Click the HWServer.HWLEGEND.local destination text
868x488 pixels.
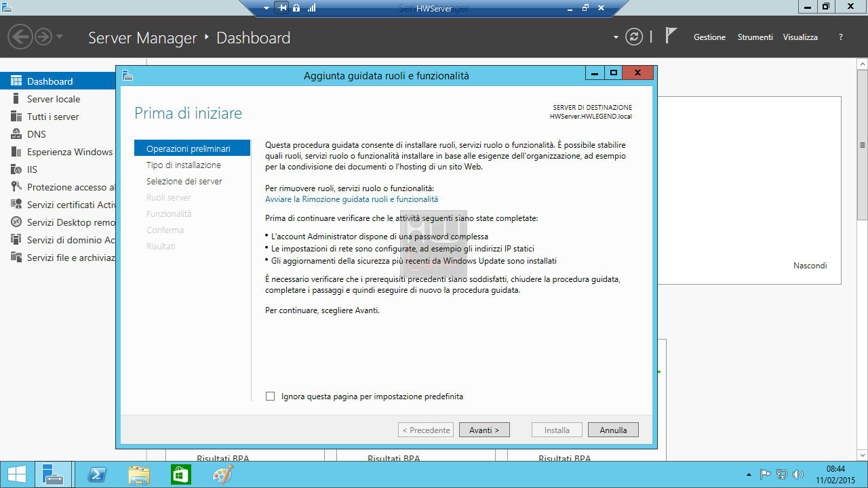pyautogui.click(x=591, y=116)
